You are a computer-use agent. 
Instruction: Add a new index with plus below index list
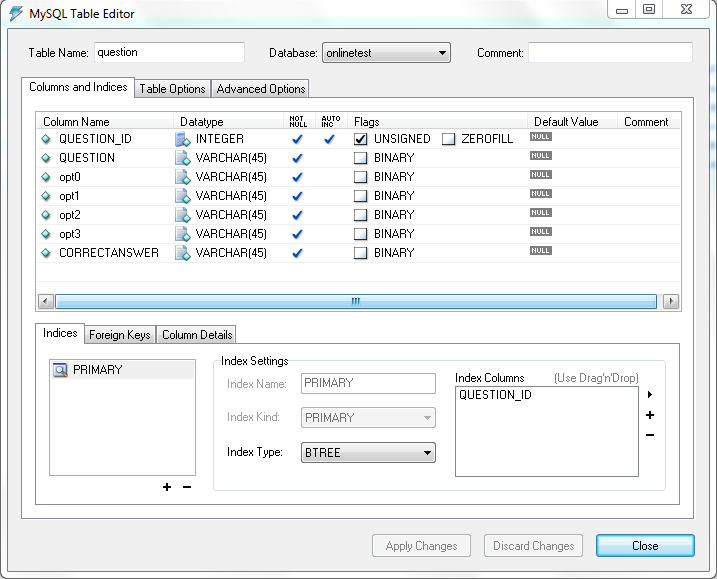pos(167,487)
